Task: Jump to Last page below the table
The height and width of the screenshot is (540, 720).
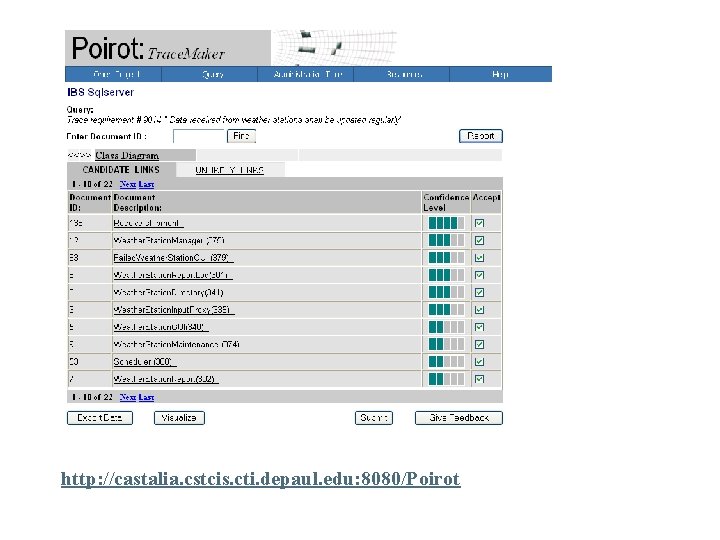Action: tap(146, 397)
